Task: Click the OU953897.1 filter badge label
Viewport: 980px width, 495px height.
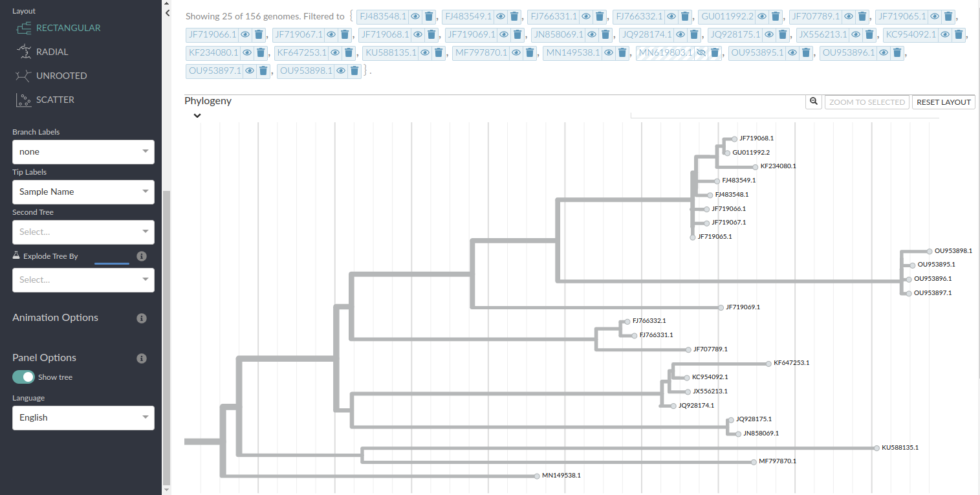Action: point(215,71)
